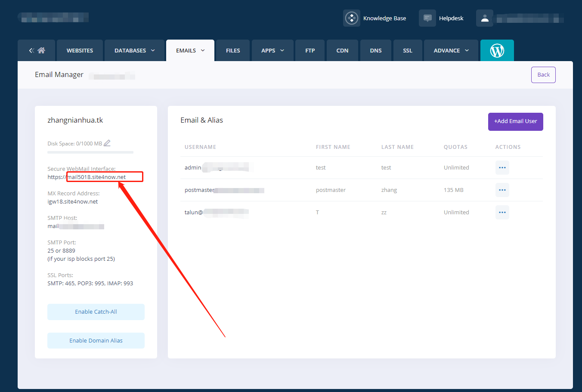Open the SSL tab

[407, 50]
